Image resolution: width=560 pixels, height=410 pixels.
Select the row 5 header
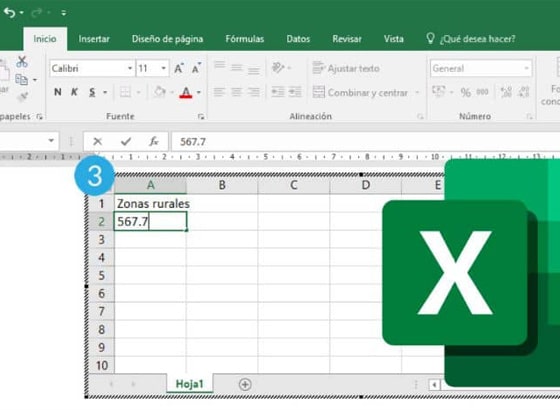101,275
